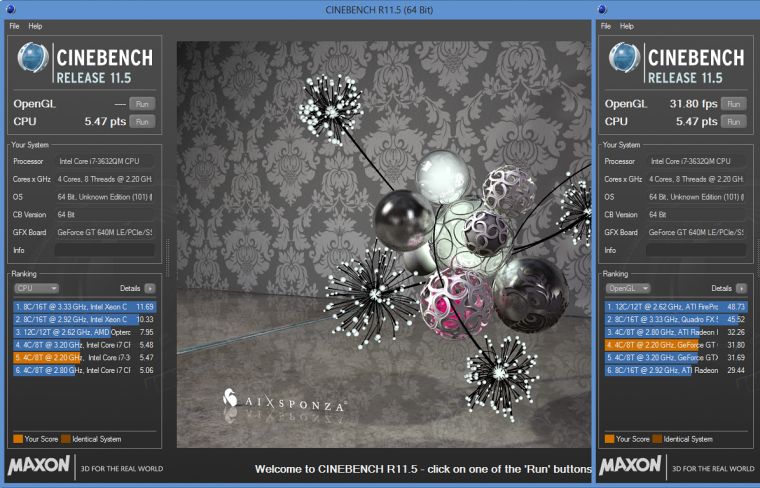Click app icon in right window title bar

pyautogui.click(x=602, y=9)
